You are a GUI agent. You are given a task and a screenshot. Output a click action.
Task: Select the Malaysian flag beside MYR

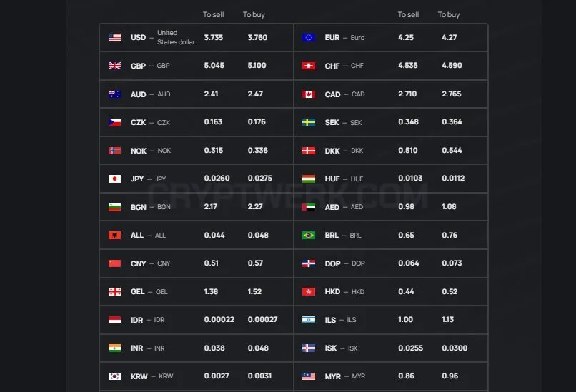tap(309, 376)
